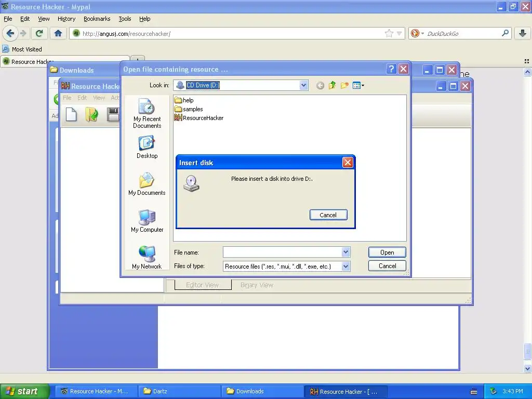Click the help question mark button

(391, 69)
